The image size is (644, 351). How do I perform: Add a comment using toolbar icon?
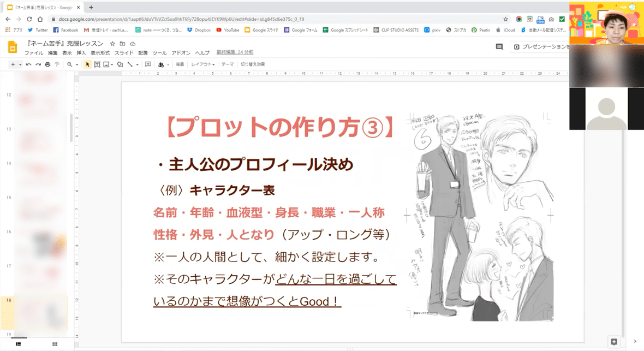pos(148,64)
